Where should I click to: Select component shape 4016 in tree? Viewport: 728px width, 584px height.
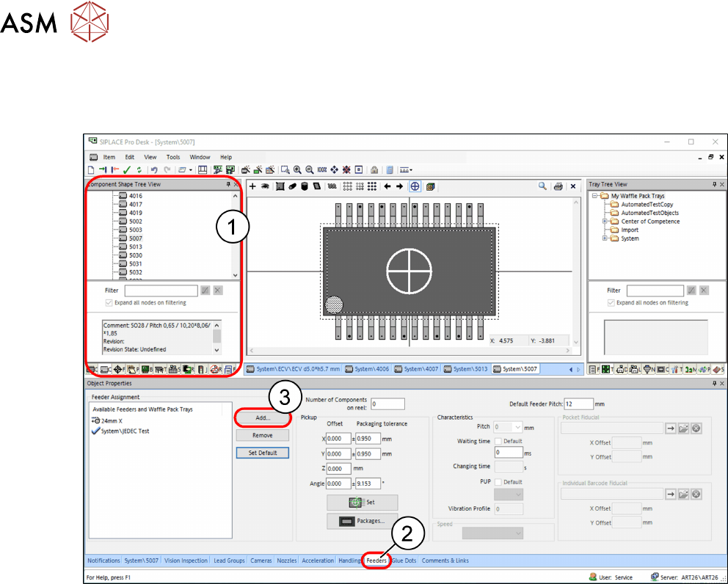point(136,196)
